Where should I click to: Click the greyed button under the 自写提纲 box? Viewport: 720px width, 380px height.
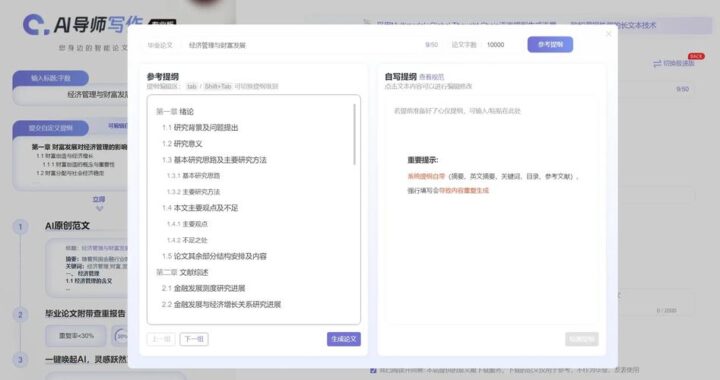582,339
